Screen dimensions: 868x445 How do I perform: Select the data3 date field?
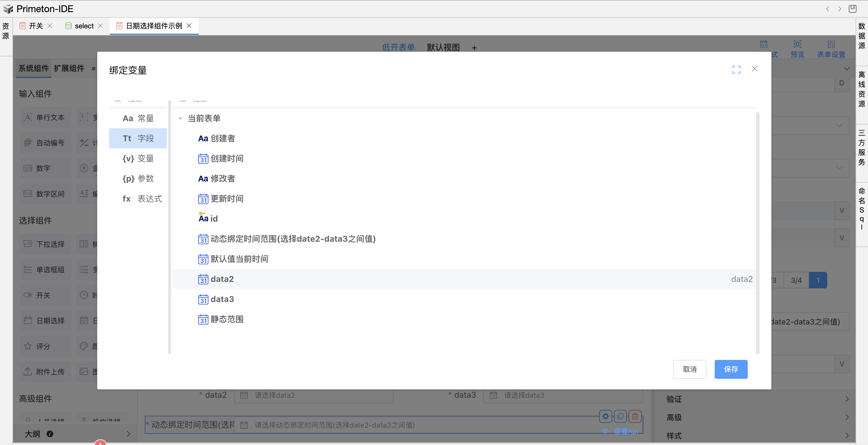click(222, 299)
